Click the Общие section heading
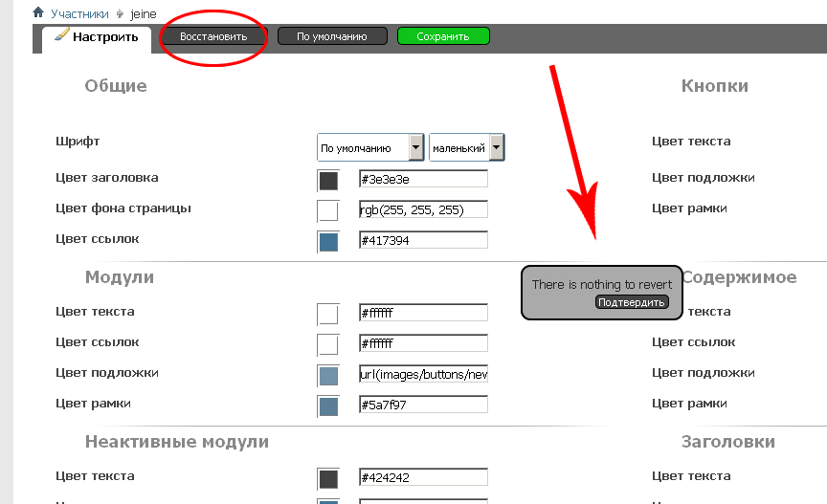The height and width of the screenshot is (504, 827). (116, 86)
